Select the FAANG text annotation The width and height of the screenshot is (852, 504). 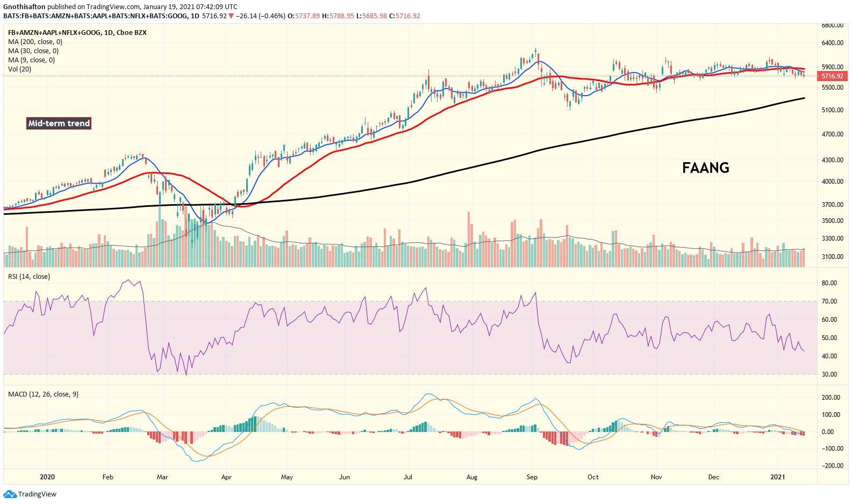706,168
